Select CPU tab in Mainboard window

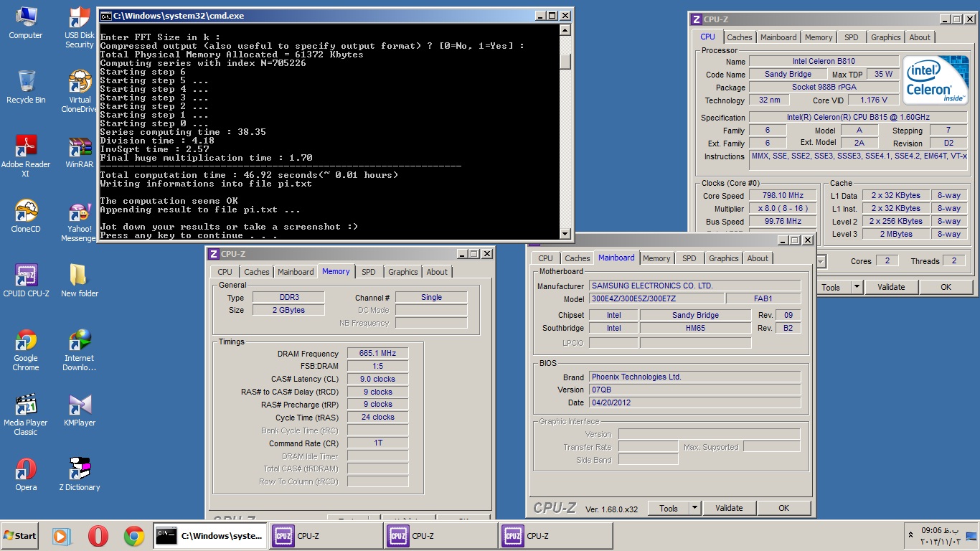tap(545, 258)
